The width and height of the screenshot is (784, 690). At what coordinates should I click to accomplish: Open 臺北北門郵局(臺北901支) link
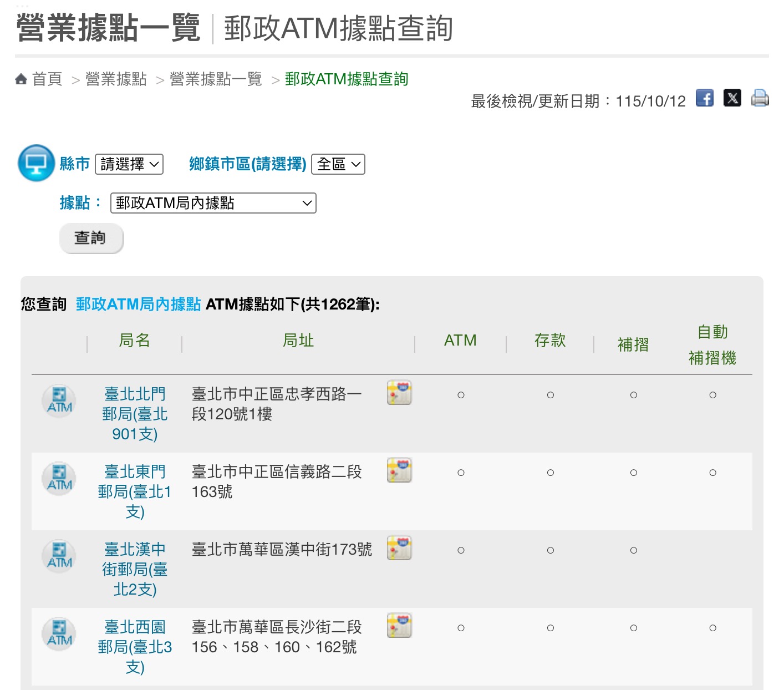pyautogui.click(x=135, y=414)
